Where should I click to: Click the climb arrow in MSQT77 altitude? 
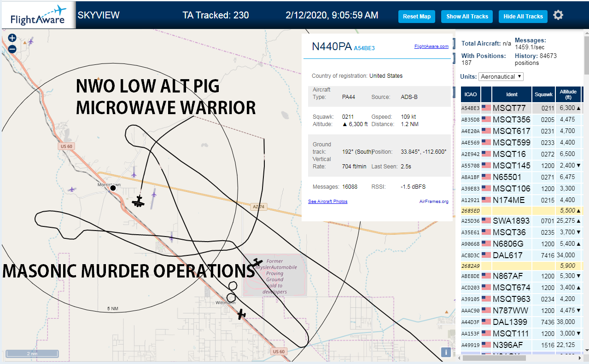[579, 108]
